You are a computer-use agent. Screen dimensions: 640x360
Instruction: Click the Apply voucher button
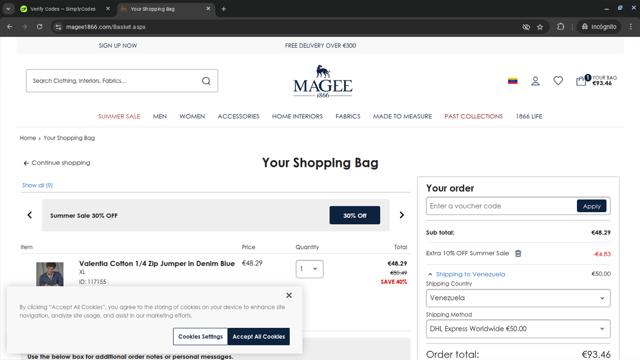coord(591,206)
